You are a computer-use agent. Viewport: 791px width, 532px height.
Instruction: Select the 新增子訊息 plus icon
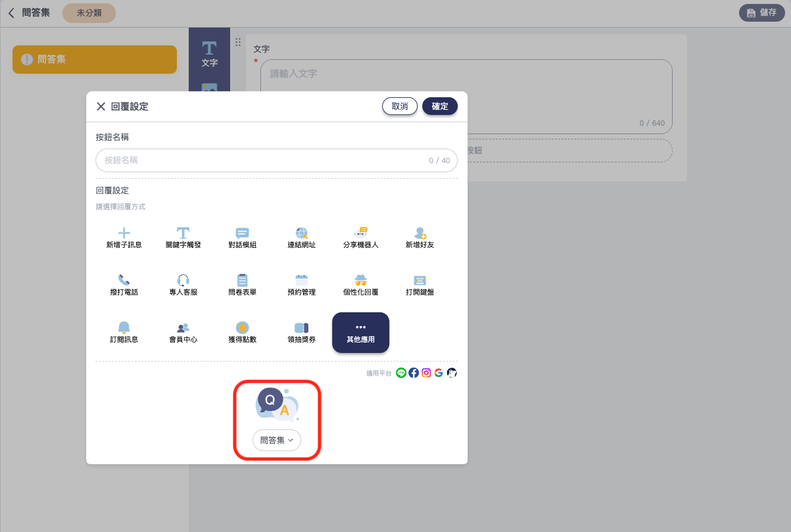click(x=124, y=233)
